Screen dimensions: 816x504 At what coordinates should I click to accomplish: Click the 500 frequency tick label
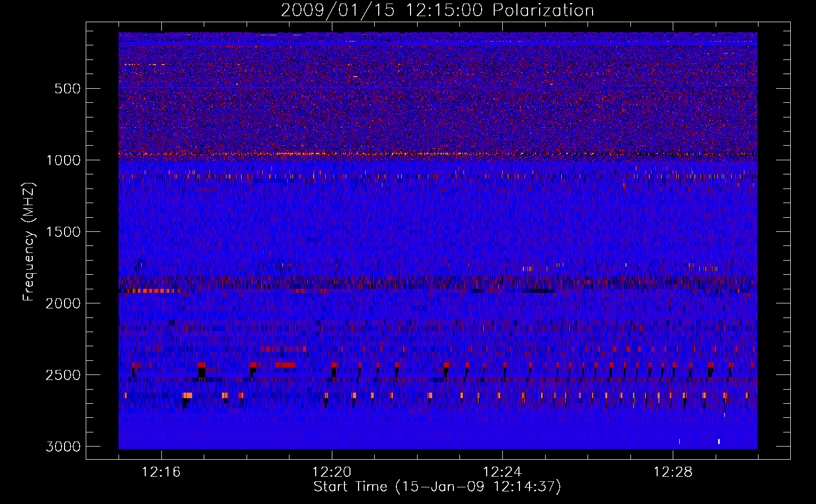click(x=68, y=89)
